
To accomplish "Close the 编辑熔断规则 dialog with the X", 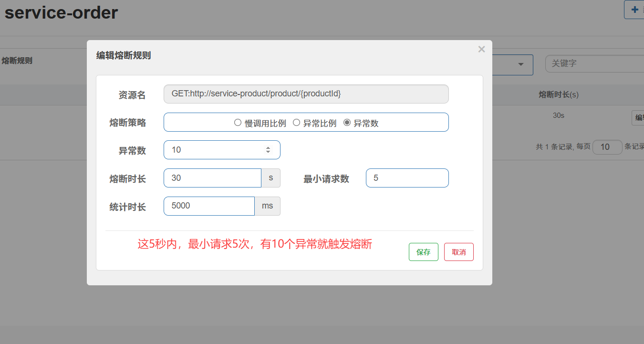I will pyautogui.click(x=481, y=49).
